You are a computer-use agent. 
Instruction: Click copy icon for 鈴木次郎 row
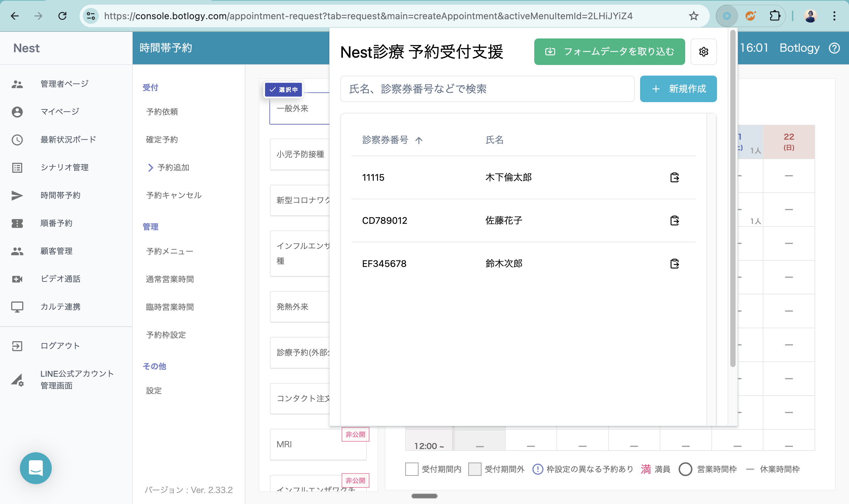pyautogui.click(x=675, y=264)
